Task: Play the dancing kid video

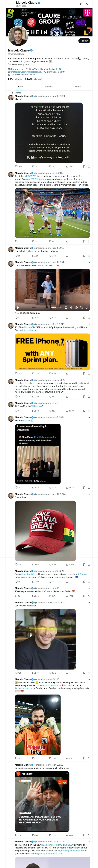Action: click(18, 308)
